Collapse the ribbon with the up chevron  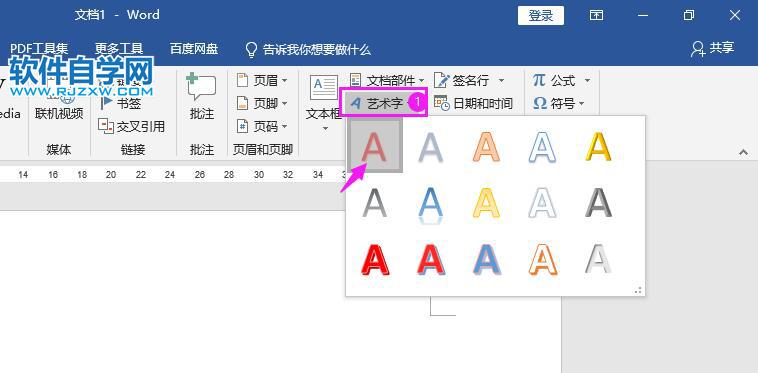743,152
